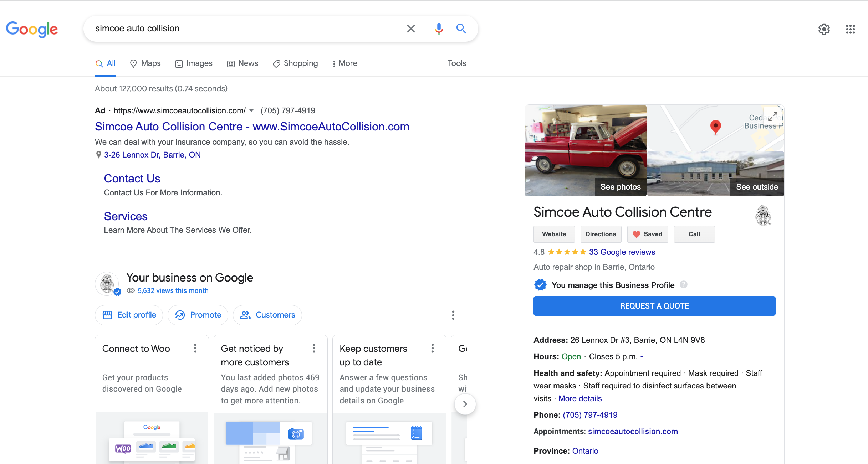Click the REQUEST A QUOTE button

tap(654, 306)
